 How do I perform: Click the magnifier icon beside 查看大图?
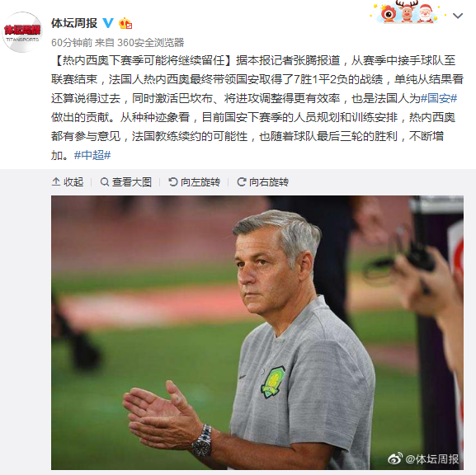(x=105, y=181)
